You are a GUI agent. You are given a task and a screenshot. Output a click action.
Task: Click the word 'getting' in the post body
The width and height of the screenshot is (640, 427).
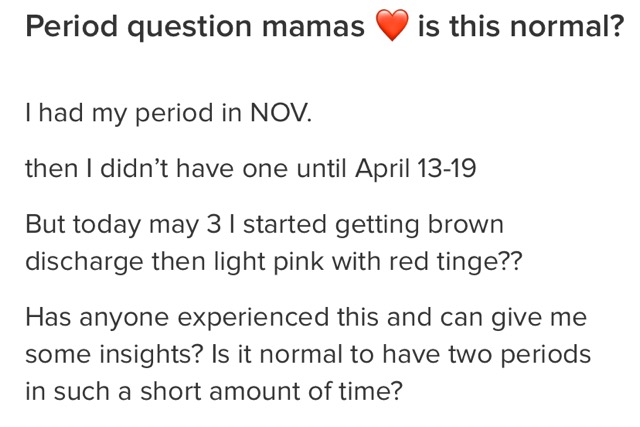click(x=377, y=226)
